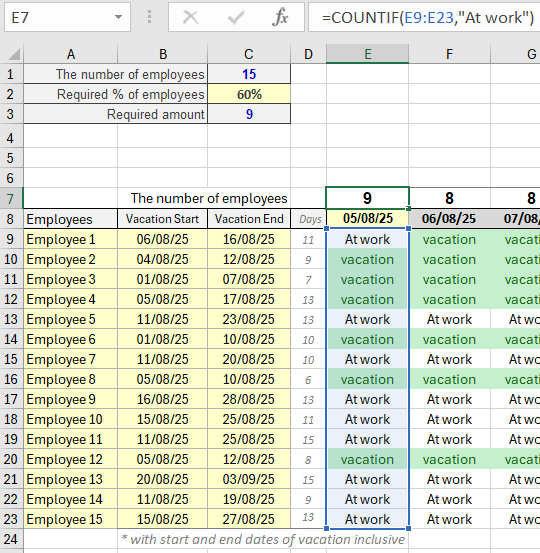Viewport: 540px width, 553px height.
Task: Select the 'Employees' header cell
Action: (71, 219)
